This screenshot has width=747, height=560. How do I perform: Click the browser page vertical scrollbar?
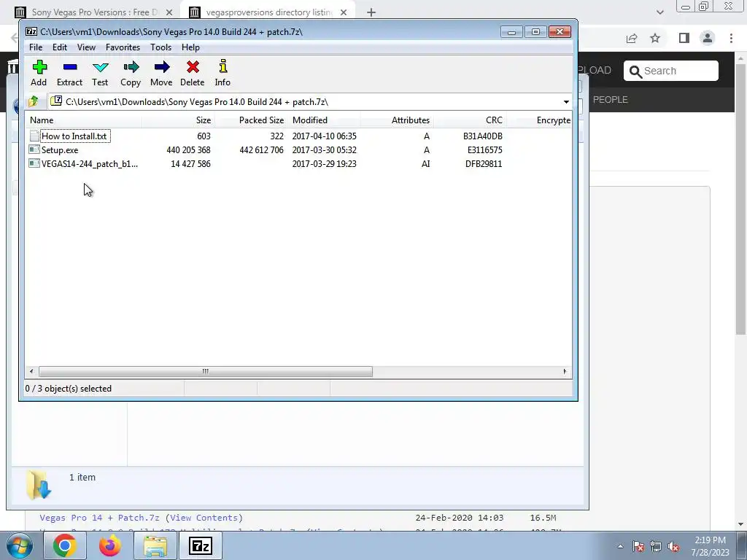tap(740, 198)
